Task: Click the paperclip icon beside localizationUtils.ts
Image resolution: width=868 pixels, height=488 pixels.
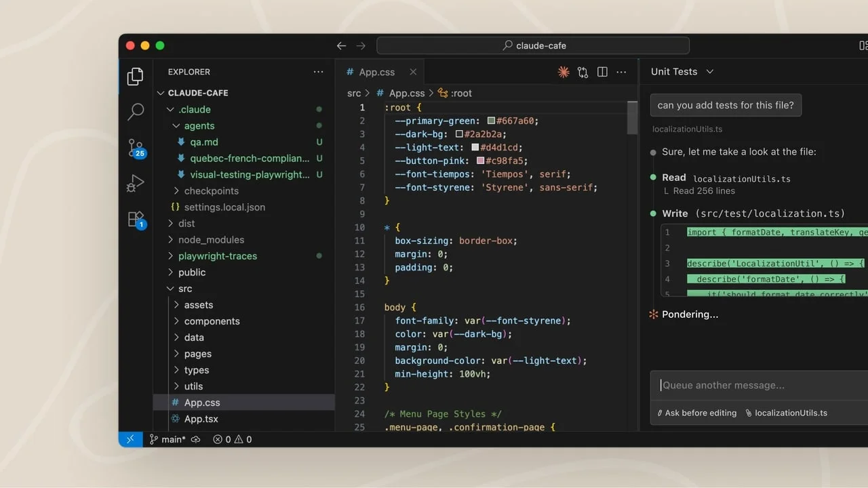Action: pyautogui.click(x=749, y=413)
